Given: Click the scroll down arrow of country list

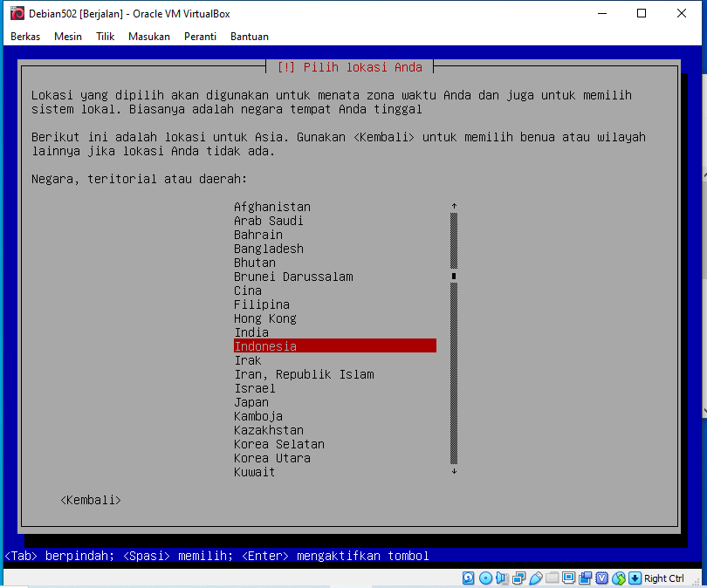Looking at the screenshot, I should [x=454, y=471].
